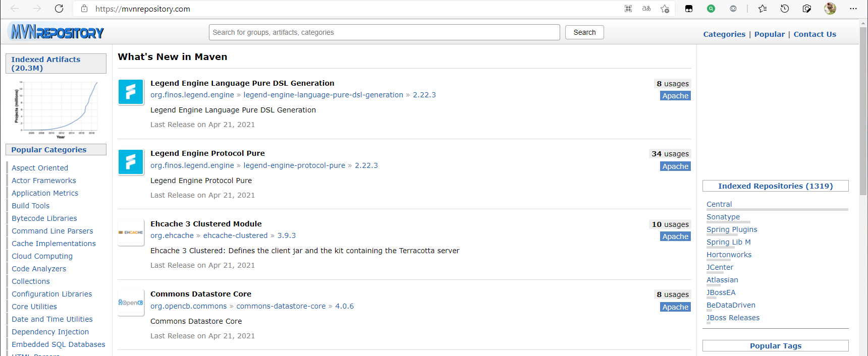This screenshot has height=356, width=868.
Task: Click the browser back arrow
Action: [x=15, y=9]
